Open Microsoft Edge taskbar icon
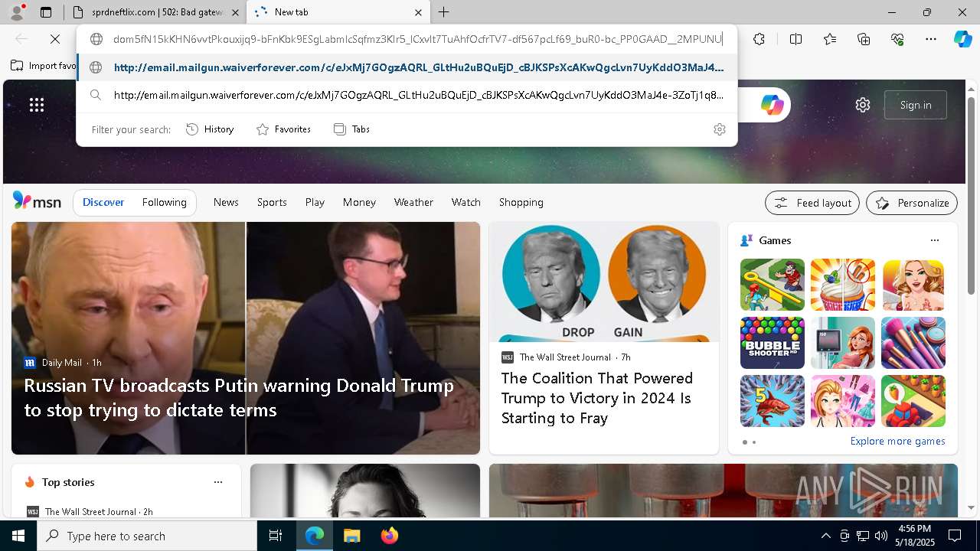980x551 pixels. click(x=315, y=536)
